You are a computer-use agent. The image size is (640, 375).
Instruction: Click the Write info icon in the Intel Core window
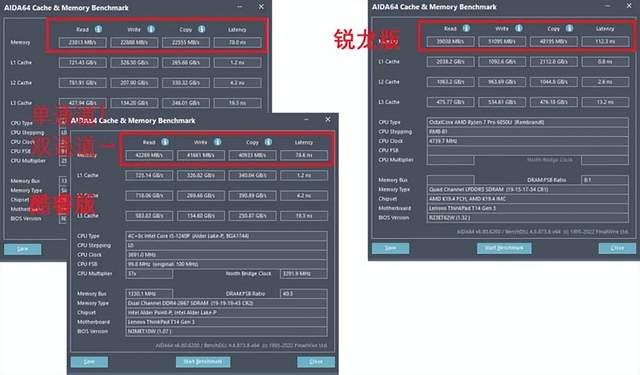(x=217, y=142)
